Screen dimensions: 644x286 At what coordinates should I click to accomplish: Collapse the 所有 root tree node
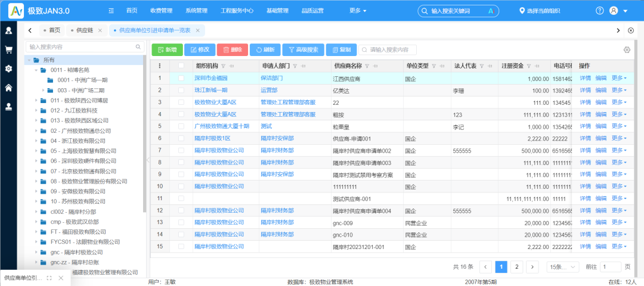tap(29, 60)
